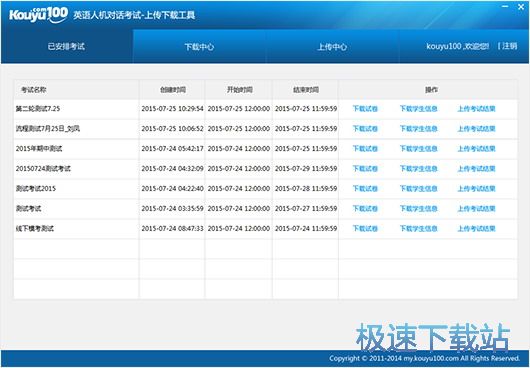Screen dimensions: 530x368
Task: Click end time 2015-07-28 11:59:59
Action: (306, 189)
